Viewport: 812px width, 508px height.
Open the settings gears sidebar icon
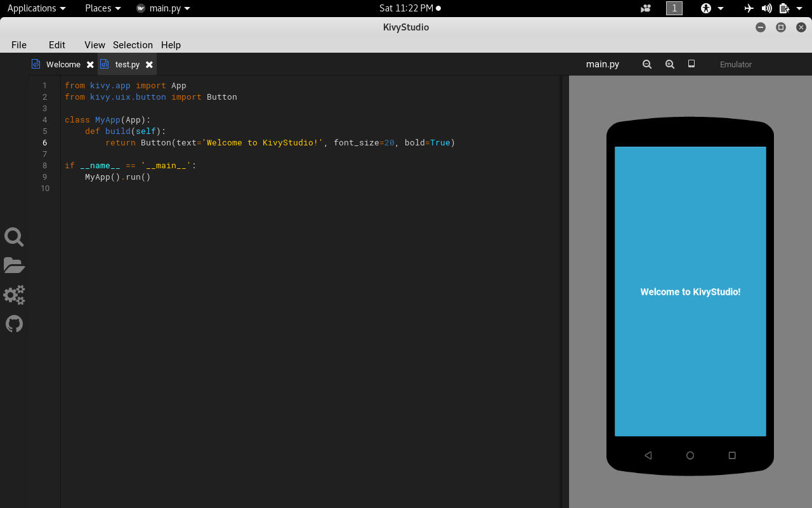[14, 295]
